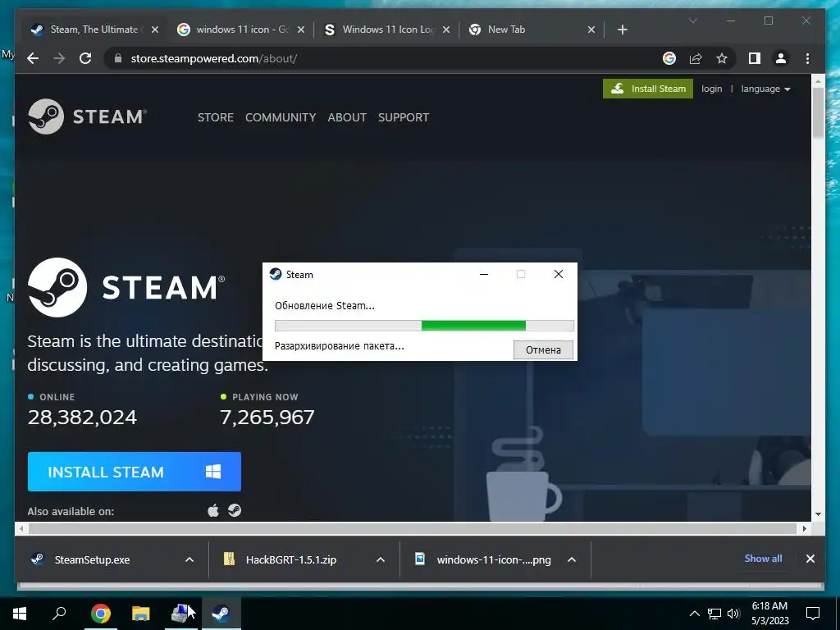Close the Windows 11 Icon Logo tab
The image size is (840, 630).
(x=447, y=30)
